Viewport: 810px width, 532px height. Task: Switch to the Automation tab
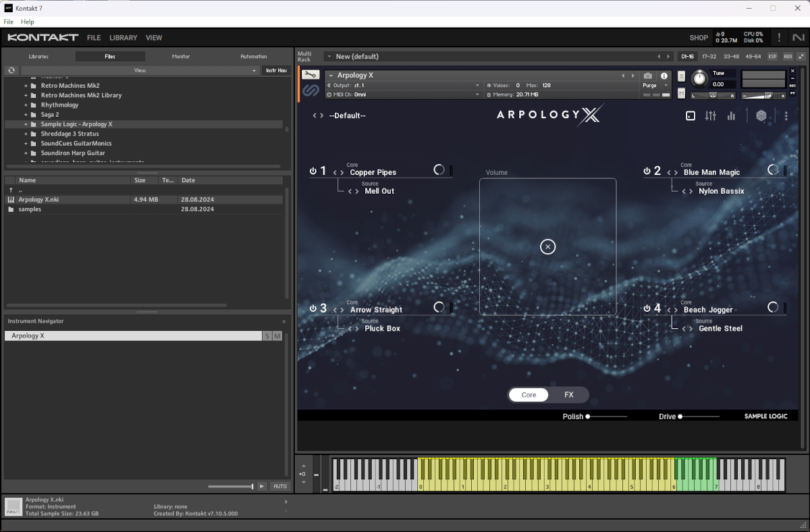pos(254,57)
